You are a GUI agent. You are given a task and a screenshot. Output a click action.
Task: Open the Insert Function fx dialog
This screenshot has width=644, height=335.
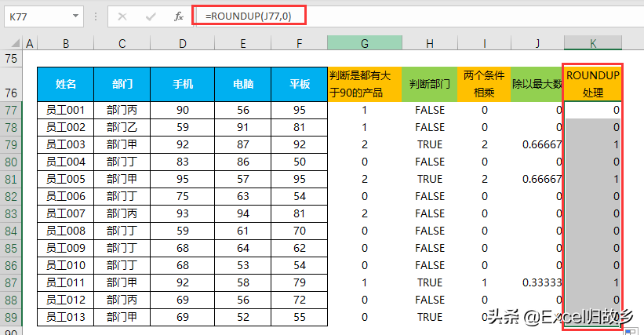pos(178,16)
